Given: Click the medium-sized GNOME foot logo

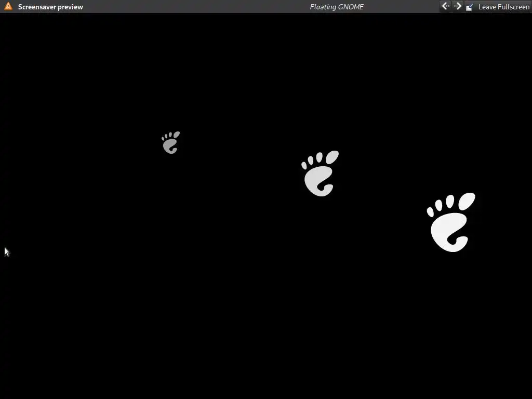Looking at the screenshot, I should pyautogui.click(x=320, y=174).
